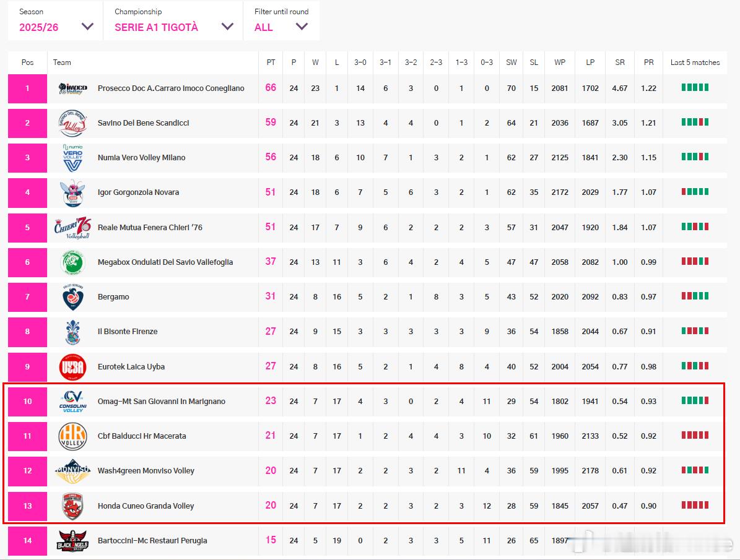Click the Black Angels Perugia logo
Viewport: 740px width, 560px height.
point(72,541)
